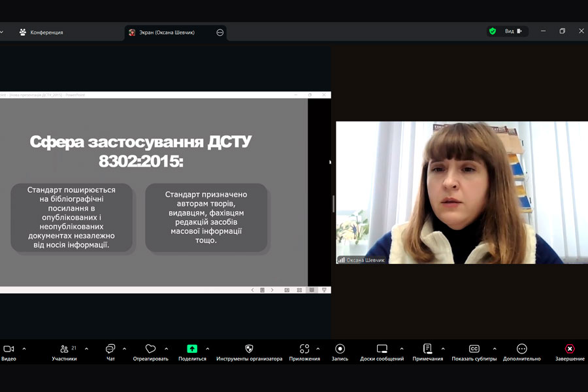
Task: Start recording with Запись button
Action: (x=340, y=353)
